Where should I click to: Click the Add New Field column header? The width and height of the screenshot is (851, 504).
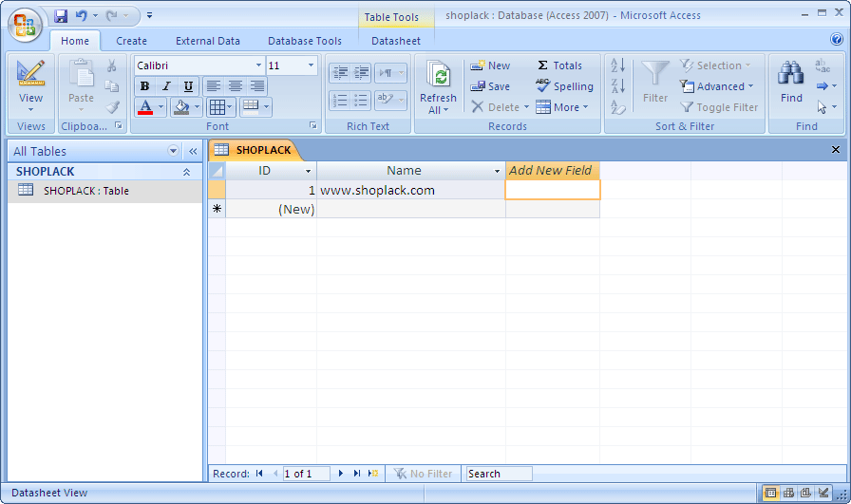[552, 170]
